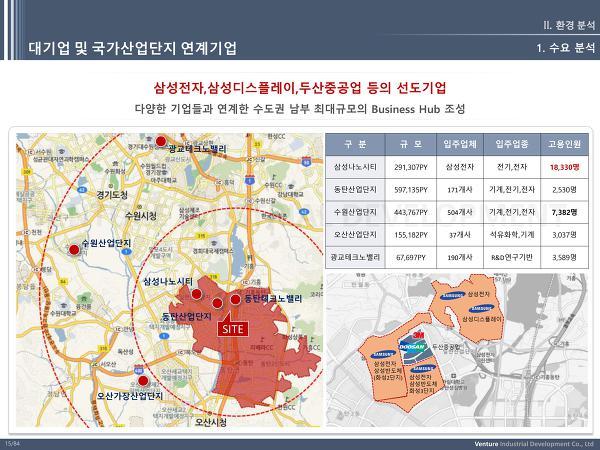Click the 3,037명 cell
600x450 pixels.
pyautogui.click(x=564, y=235)
